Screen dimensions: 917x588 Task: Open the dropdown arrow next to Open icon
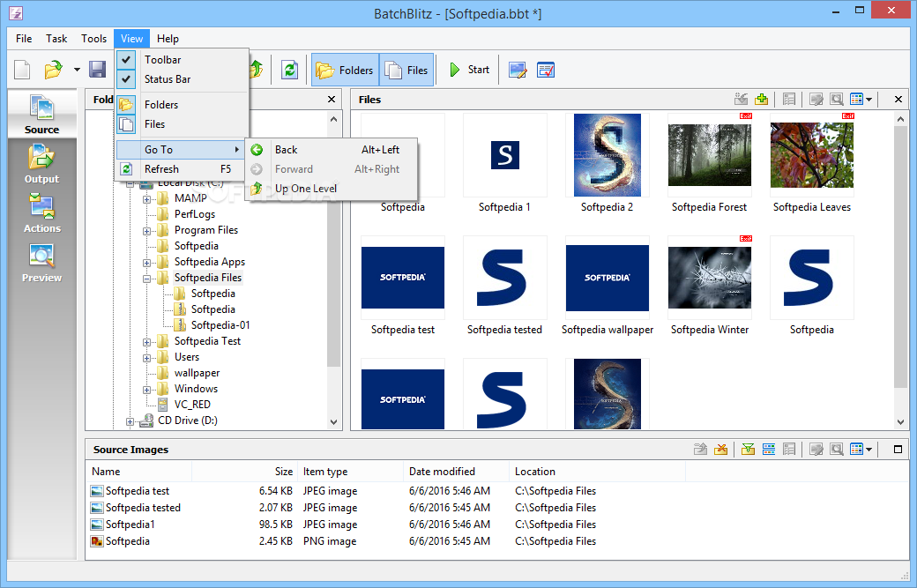(77, 71)
